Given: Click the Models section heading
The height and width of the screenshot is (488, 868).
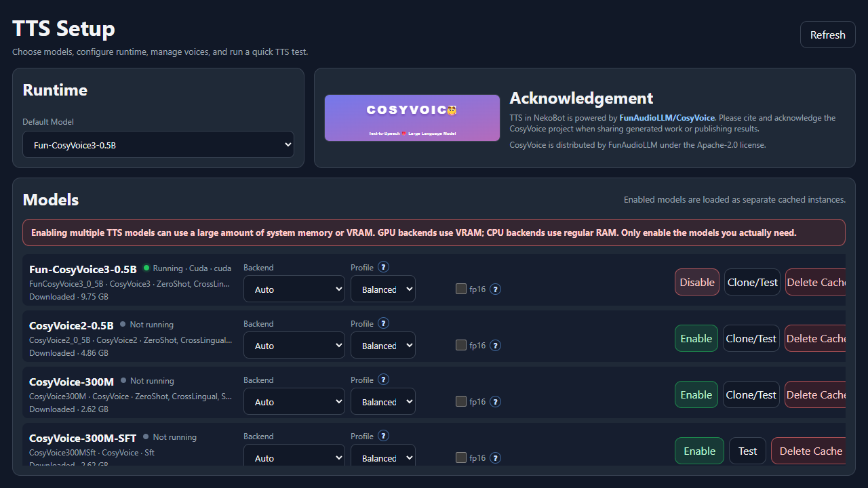Looking at the screenshot, I should pos(51,200).
